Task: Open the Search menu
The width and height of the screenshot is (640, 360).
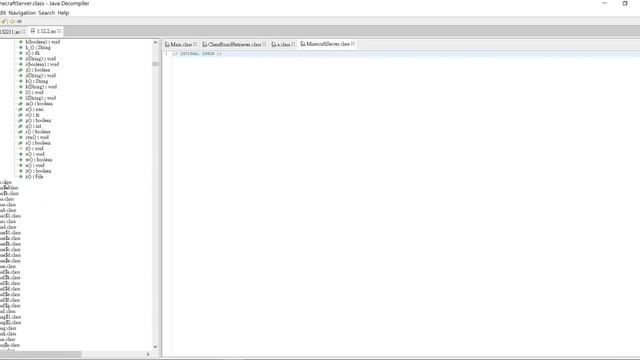Action: click(47, 13)
